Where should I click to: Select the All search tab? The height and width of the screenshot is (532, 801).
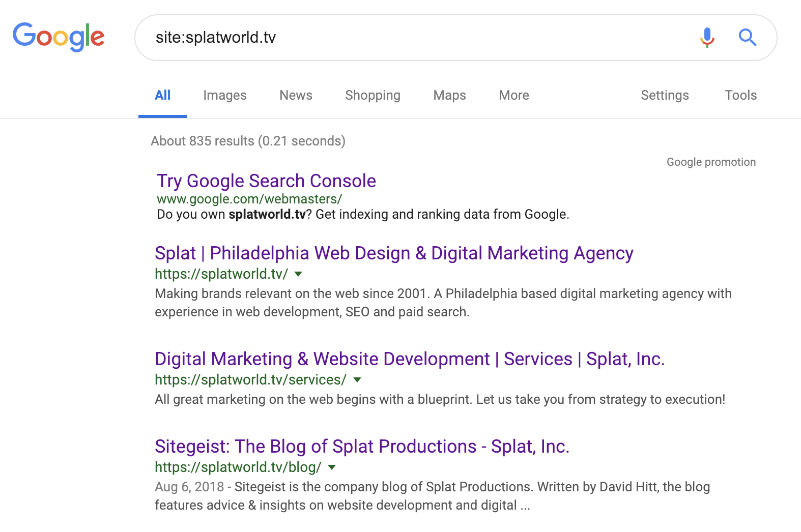pos(162,95)
